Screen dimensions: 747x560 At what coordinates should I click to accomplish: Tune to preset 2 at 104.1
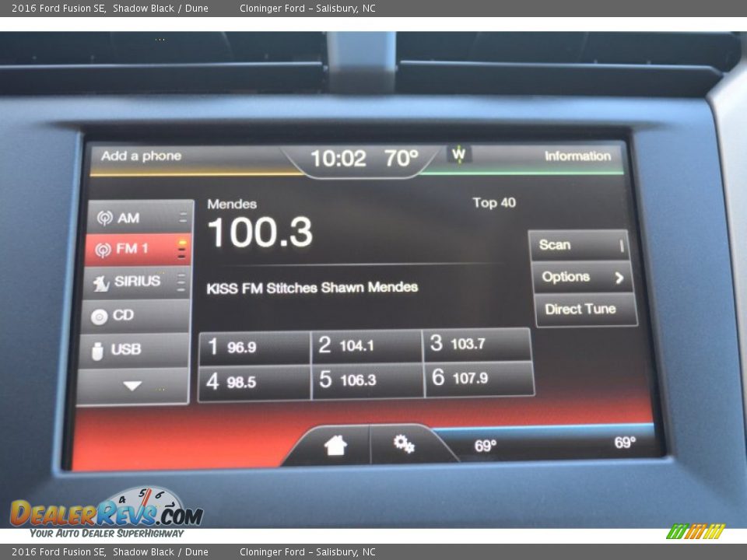pyautogui.click(x=366, y=346)
